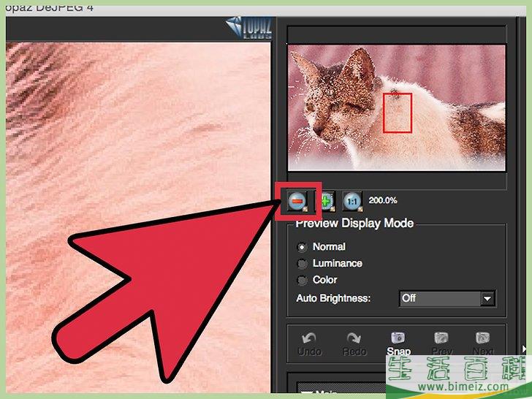
Task: Click the small arrow at panel right edge
Action: pyautogui.click(x=524, y=349)
